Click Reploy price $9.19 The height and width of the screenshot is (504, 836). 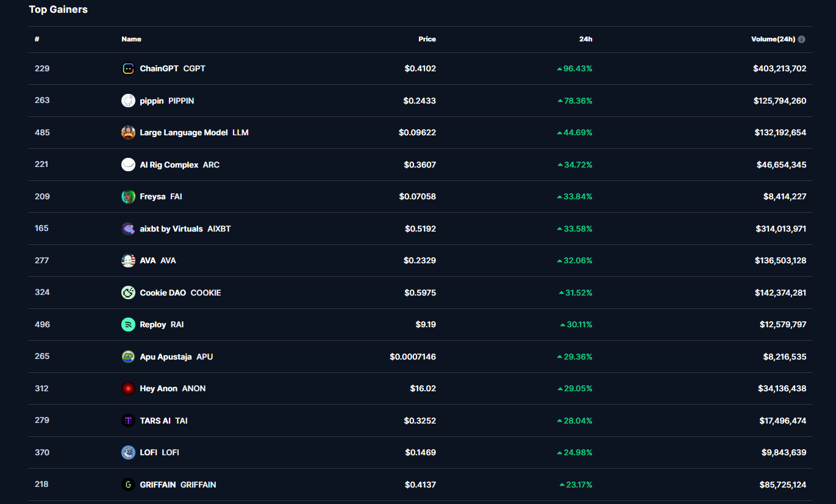[x=426, y=325]
